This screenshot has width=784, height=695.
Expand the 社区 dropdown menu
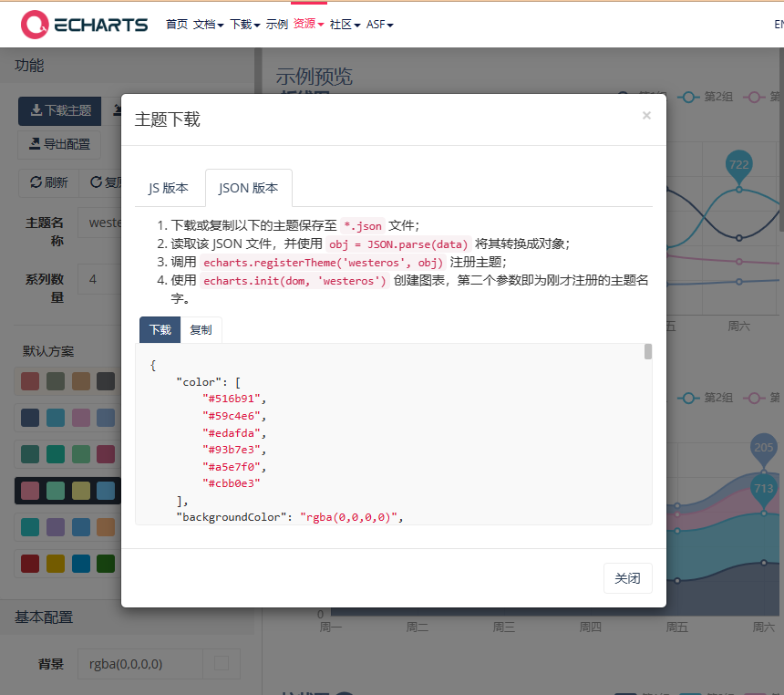pos(345,24)
